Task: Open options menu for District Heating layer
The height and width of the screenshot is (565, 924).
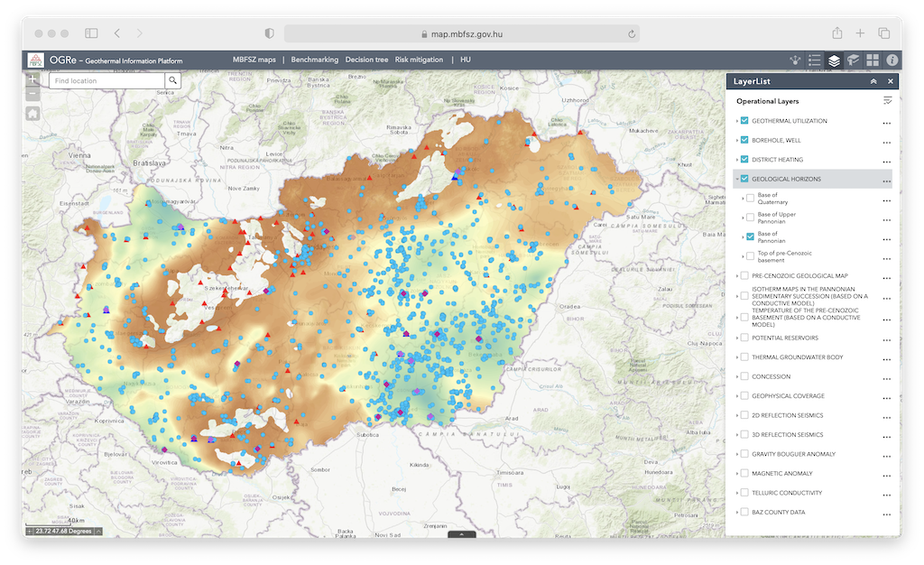Action: pos(887,161)
